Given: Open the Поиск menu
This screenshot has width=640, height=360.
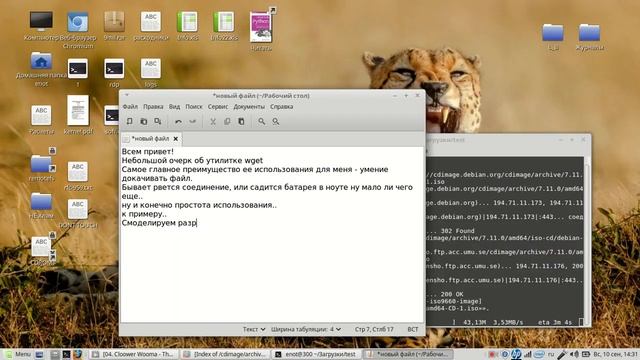Looking at the screenshot, I should click(x=194, y=107).
